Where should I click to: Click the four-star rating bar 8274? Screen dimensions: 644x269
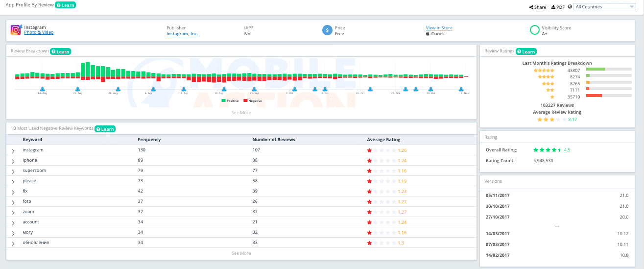pos(609,76)
